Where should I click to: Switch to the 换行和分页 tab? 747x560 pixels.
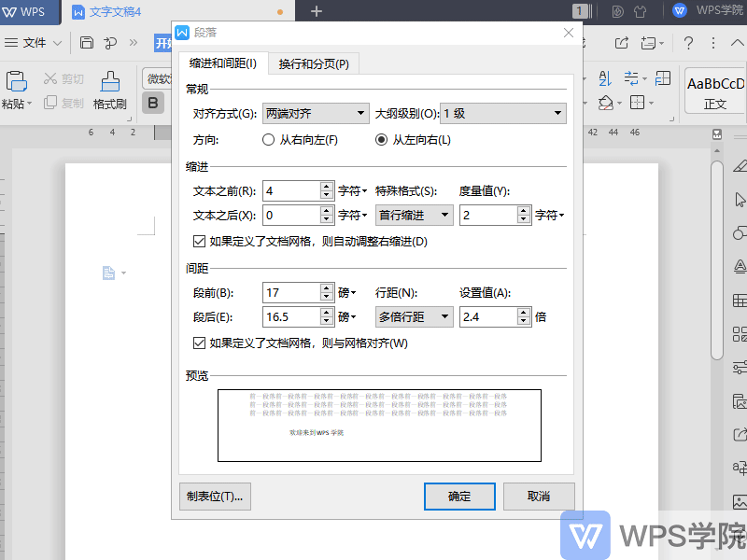314,63
